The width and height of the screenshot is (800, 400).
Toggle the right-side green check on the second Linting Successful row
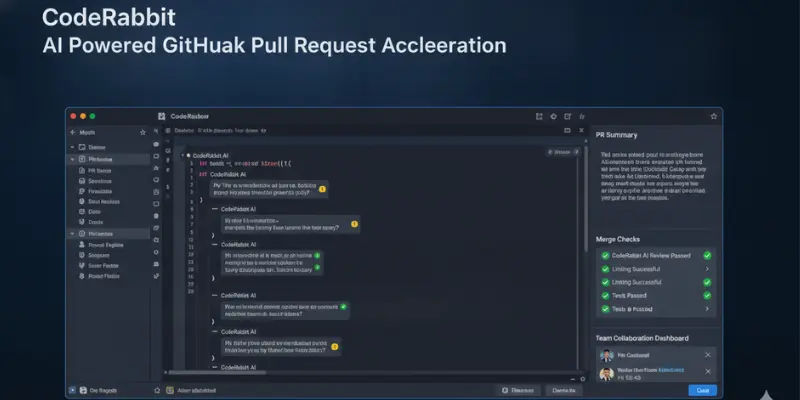point(707,282)
